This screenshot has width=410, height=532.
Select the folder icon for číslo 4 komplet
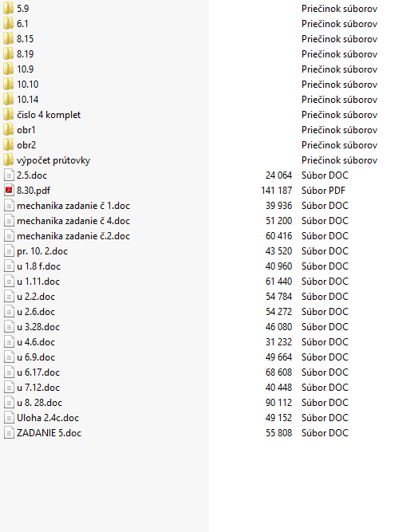[9, 115]
